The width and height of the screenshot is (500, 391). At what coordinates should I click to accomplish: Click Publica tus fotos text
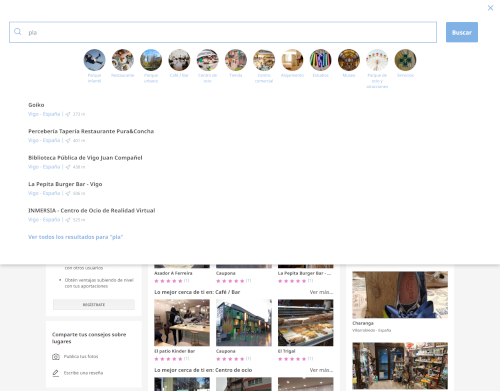click(81, 357)
